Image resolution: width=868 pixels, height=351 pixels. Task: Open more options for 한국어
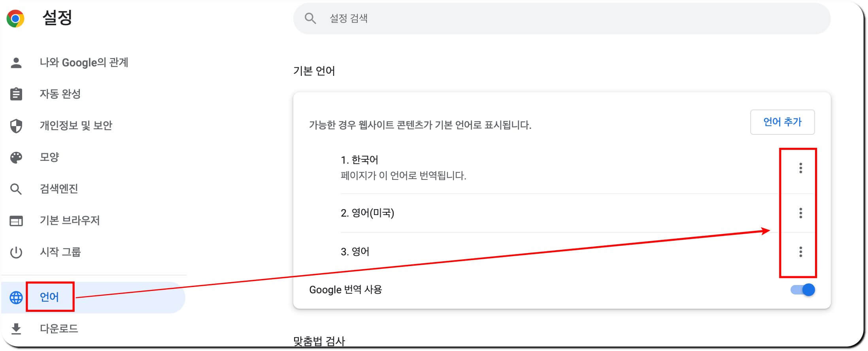tap(800, 168)
